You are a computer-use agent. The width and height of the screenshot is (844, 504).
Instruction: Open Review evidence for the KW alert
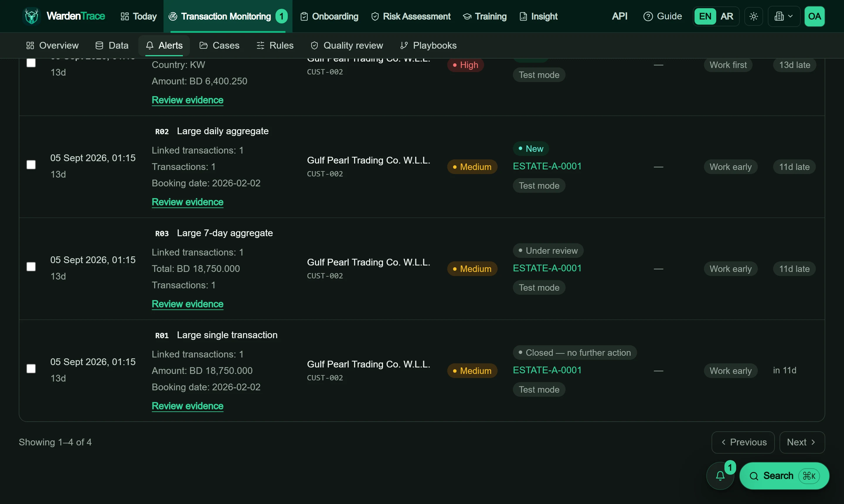point(188,100)
